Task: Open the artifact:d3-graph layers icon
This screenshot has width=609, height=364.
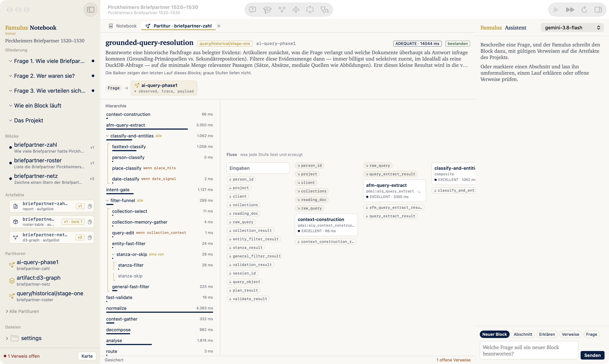Action: (12, 281)
